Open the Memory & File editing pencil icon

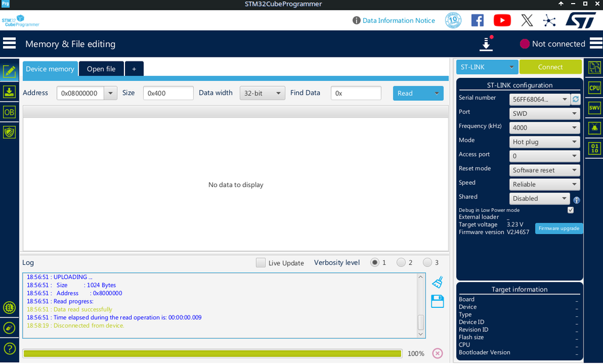pos(9,71)
